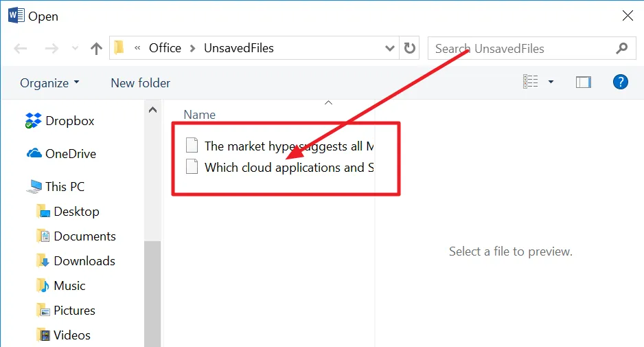Toggle the preview pane button
Image resolution: width=644 pixels, height=347 pixels.
(x=583, y=82)
